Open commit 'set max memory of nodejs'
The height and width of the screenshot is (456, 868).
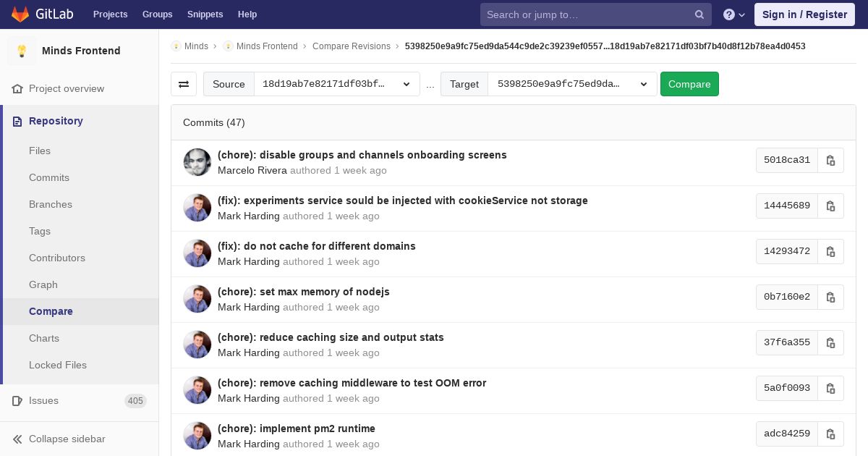304,292
